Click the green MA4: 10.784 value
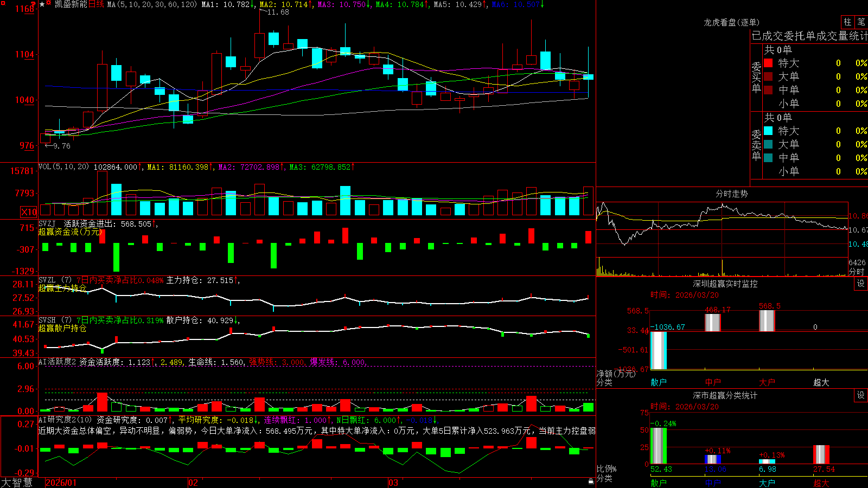This screenshot has height=488, width=868. pos(403,4)
